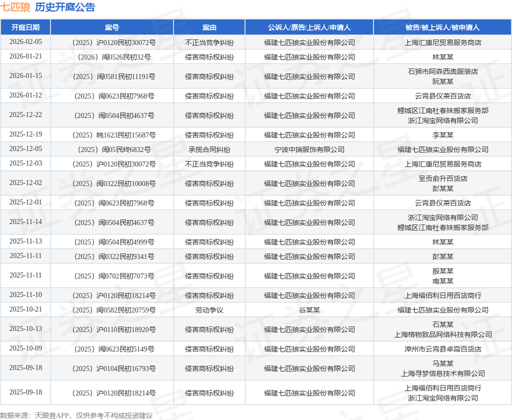Select the 被告/被上诉人/被申请人 column header
Viewport: 512px width, 420px height.
(442, 27)
